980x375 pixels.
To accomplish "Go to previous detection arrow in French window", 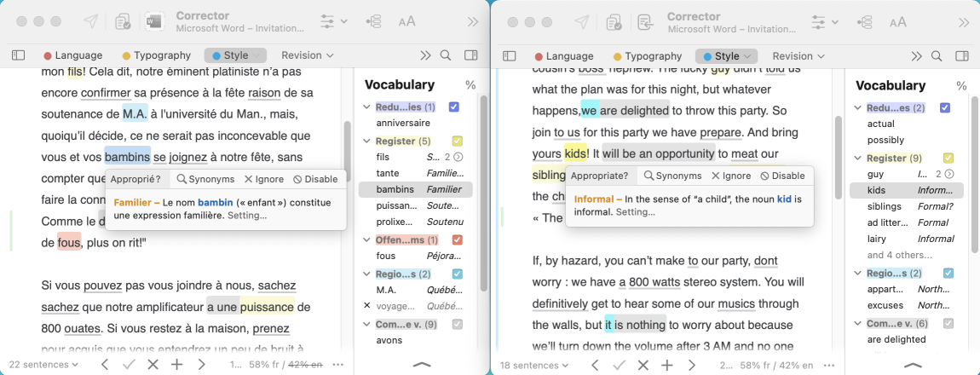I will [105, 365].
